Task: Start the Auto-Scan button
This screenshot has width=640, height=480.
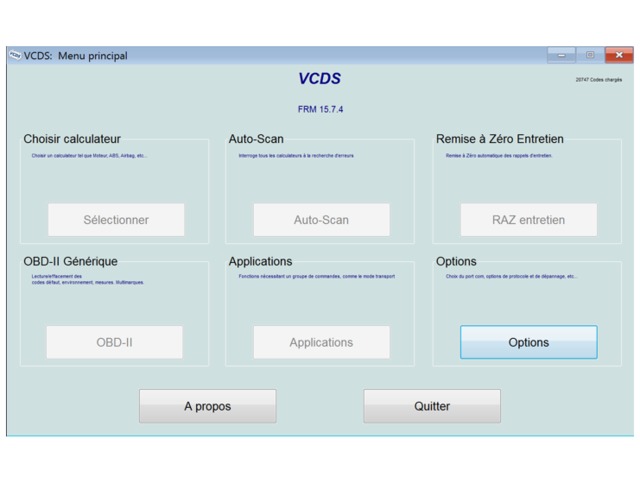Action: (x=321, y=220)
